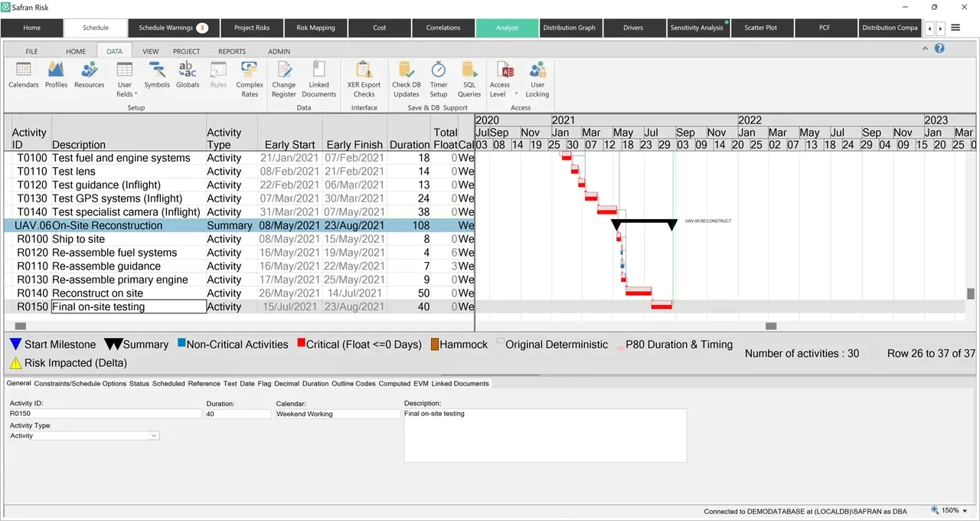
Task: Click the Activity ID input field
Action: 104,414
